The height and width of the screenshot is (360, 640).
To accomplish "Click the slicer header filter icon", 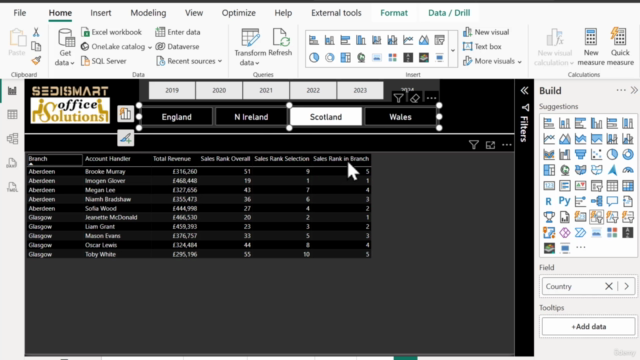I will coord(398,98).
